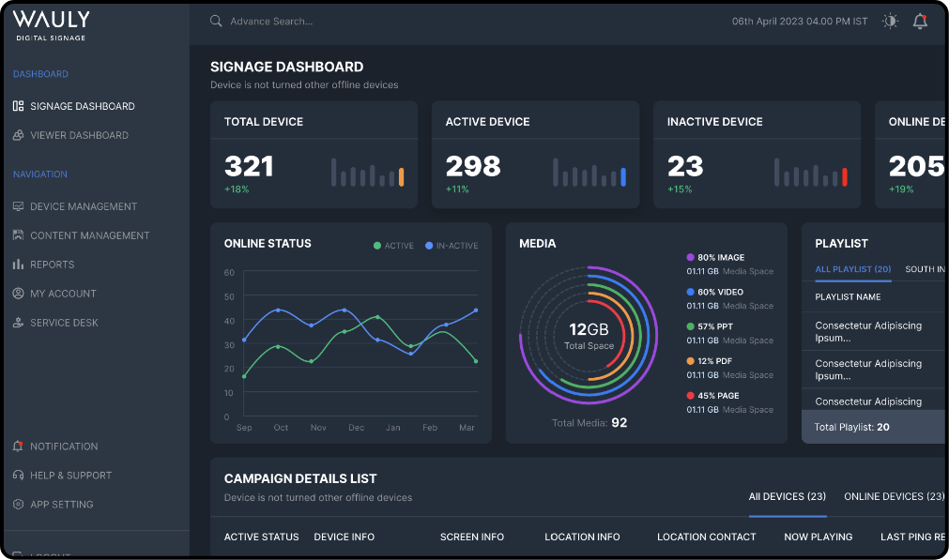The image size is (949, 560).
Task: Focus the Advance Search field
Action: coord(271,22)
